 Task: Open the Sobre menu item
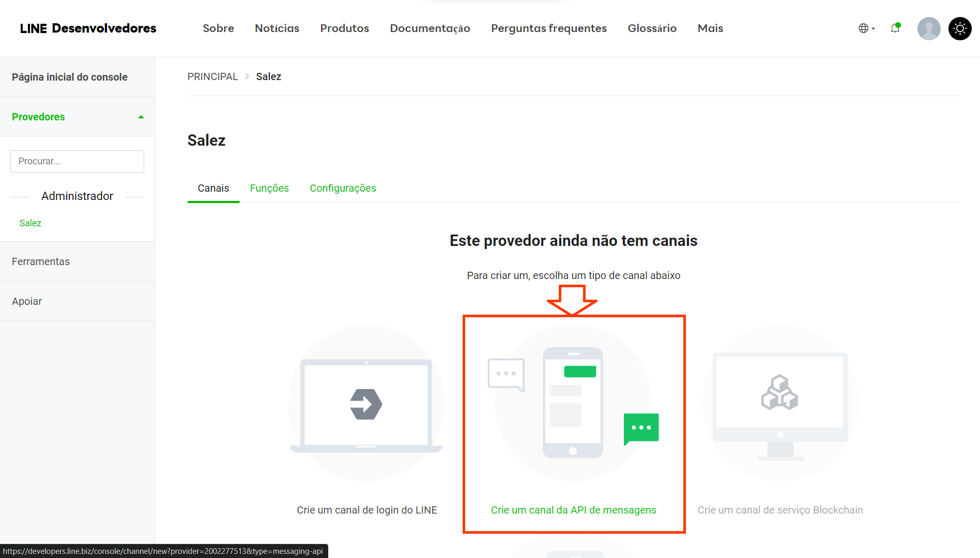[x=218, y=28]
